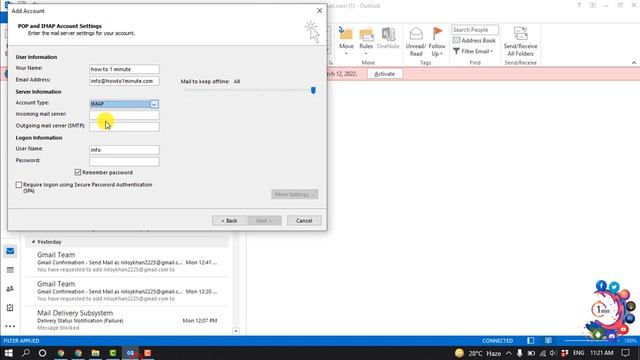Open Gmail Team email from Mon 12:41
The image size is (640, 360).
(127, 262)
